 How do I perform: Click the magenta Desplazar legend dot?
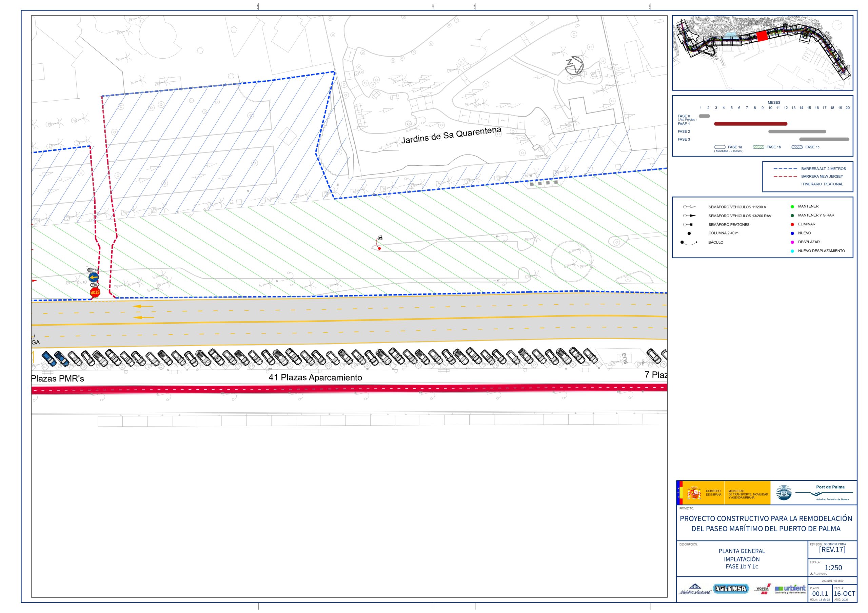[792, 242]
